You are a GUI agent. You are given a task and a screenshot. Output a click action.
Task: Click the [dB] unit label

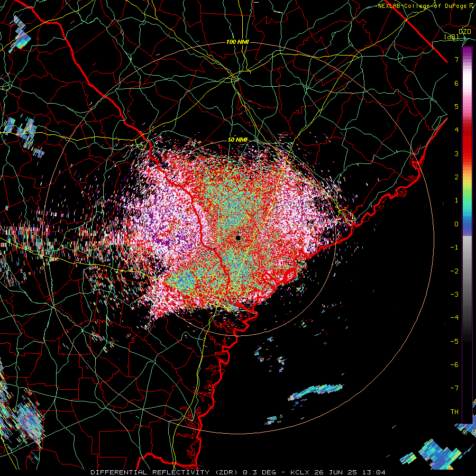(x=451, y=37)
